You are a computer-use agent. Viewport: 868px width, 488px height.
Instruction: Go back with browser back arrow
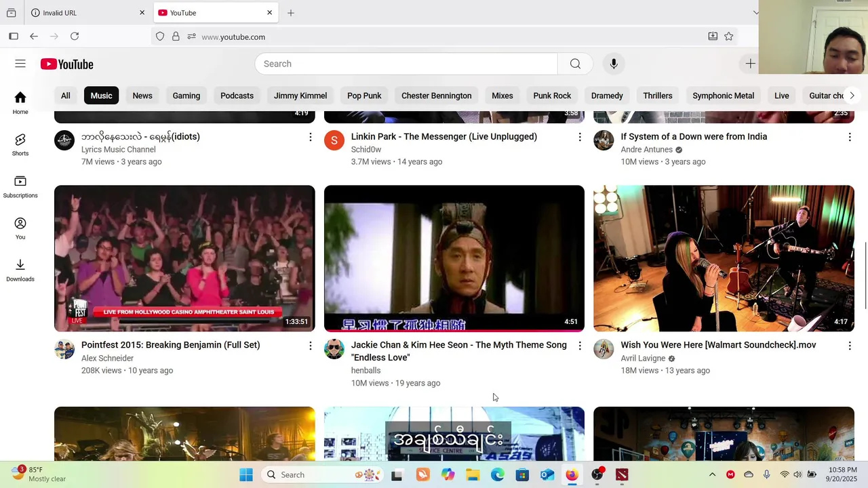coord(34,37)
